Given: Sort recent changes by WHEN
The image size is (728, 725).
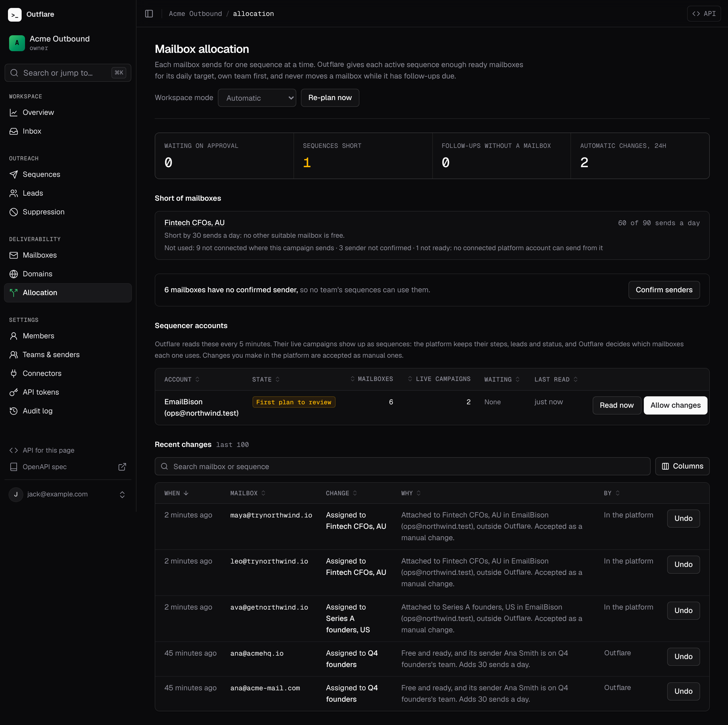Looking at the screenshot, I should [x=176, y=493].
